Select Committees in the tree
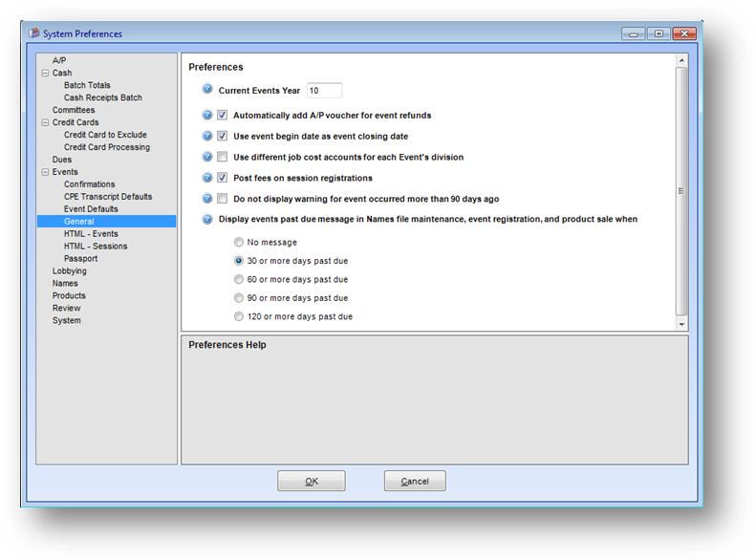The height and width of the screenshot is (560, 756). pyautogui.click(x=74, y=110)
